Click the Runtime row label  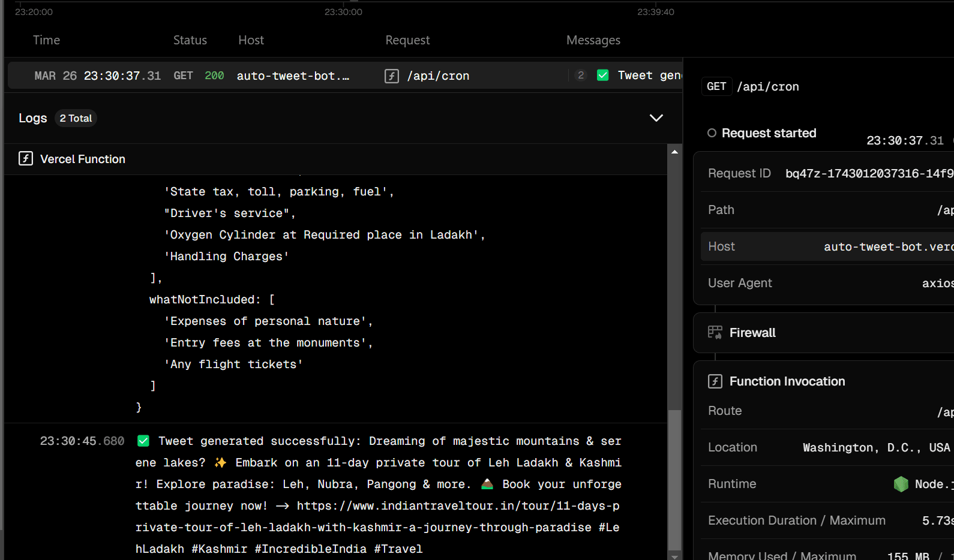732,484
